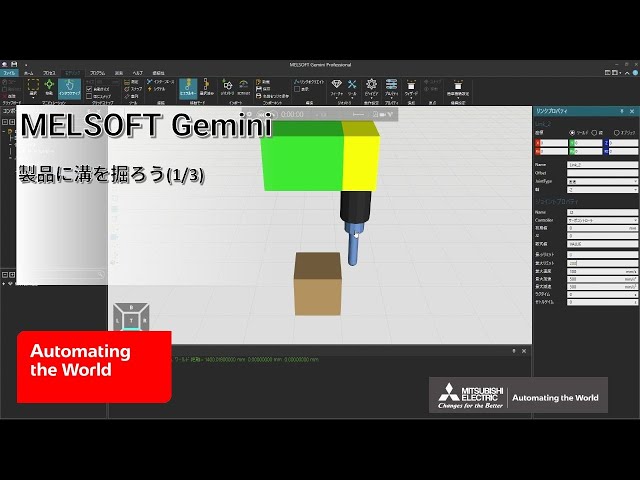
Task: Open the rightmost wizard settings dropdown
Action: [x=458, y=88]
